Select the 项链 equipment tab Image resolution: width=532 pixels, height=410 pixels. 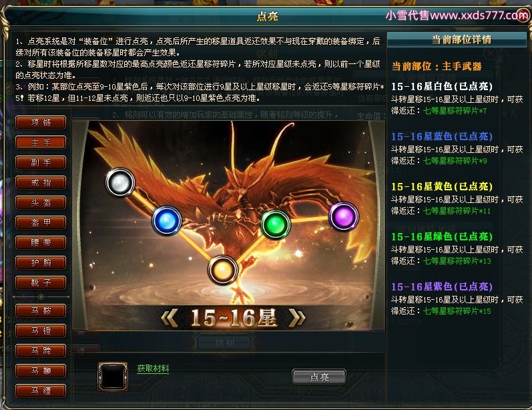(41, 122)
